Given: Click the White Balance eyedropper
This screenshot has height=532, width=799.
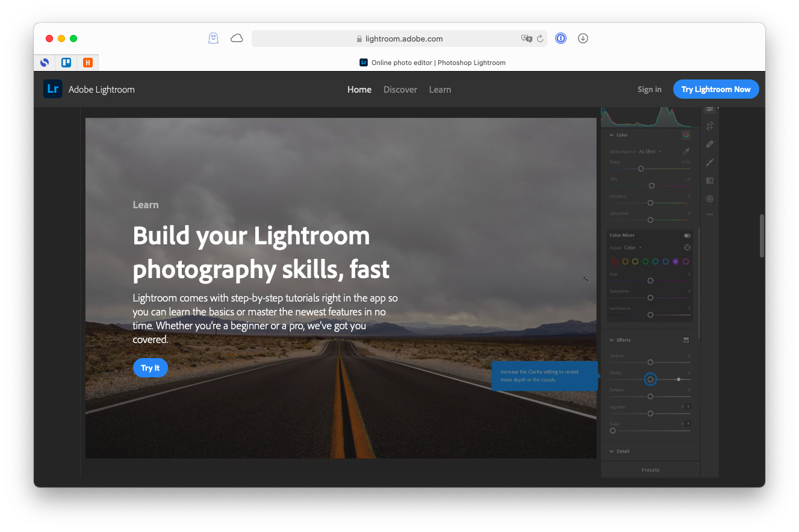Looking at the screenshot, I should pos(686,151).
